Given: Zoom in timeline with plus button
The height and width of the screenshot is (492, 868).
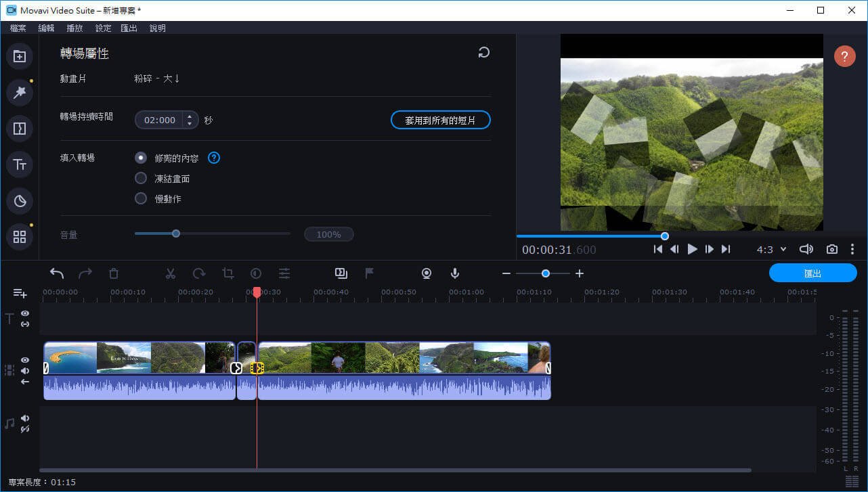Looking at the screenshot, I should pyautogui.click(x=580, y=273).
